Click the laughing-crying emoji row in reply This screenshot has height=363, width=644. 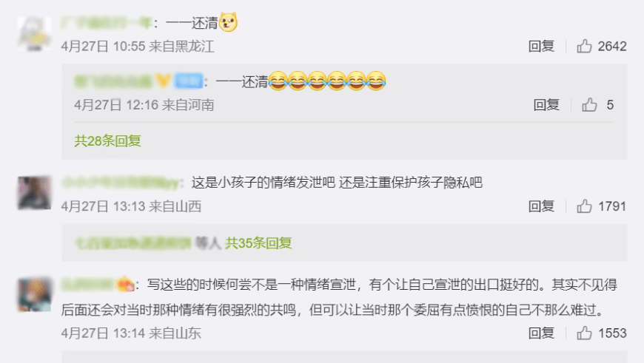pyautogui.click(x=327, y=81)
